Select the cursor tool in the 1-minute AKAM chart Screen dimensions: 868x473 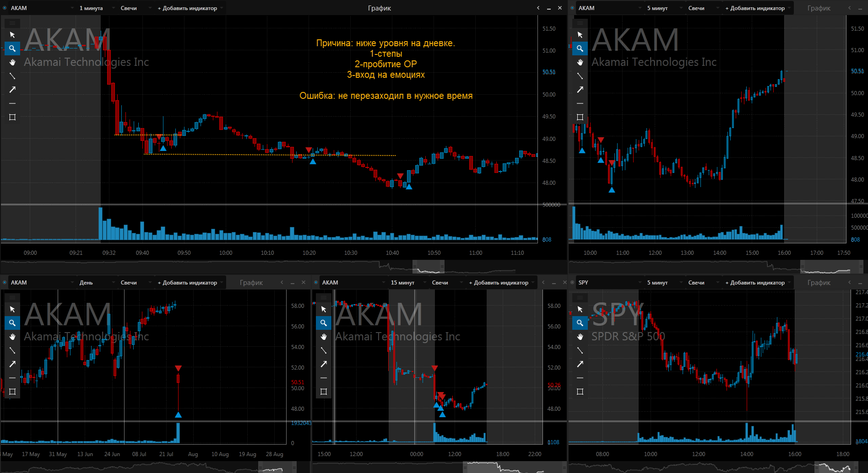coord(12,35)
